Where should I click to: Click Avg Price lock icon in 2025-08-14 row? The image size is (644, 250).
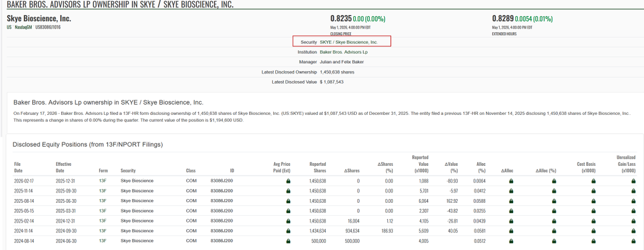tap(288, 201)
